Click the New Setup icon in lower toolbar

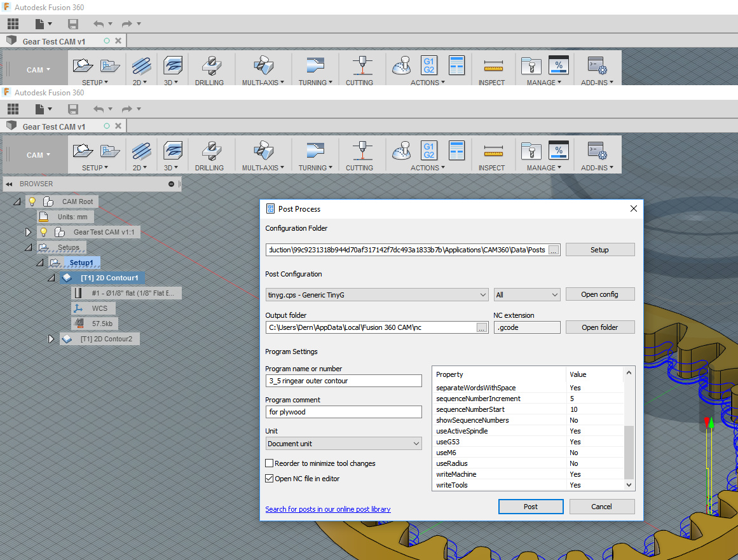[83, 151]
